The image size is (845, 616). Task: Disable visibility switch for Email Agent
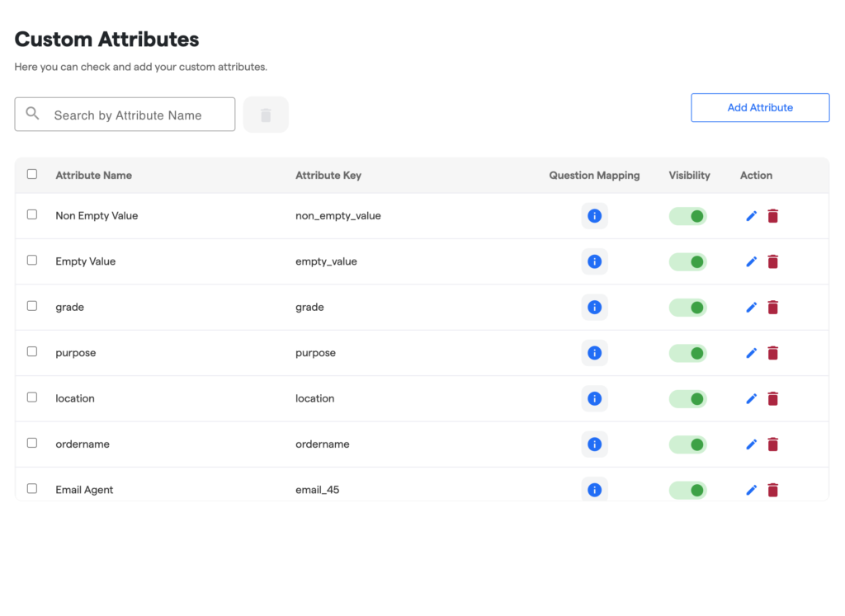point(687,490)
